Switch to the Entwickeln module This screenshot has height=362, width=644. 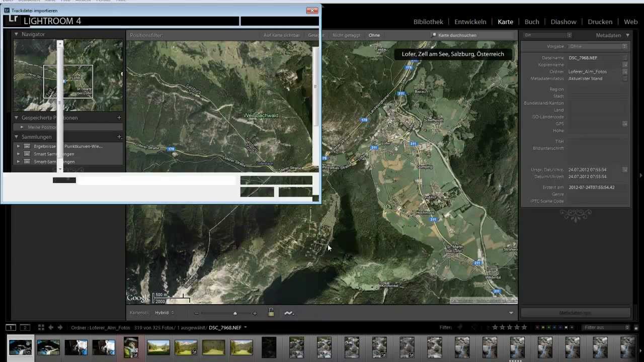(x=470, y=22)
